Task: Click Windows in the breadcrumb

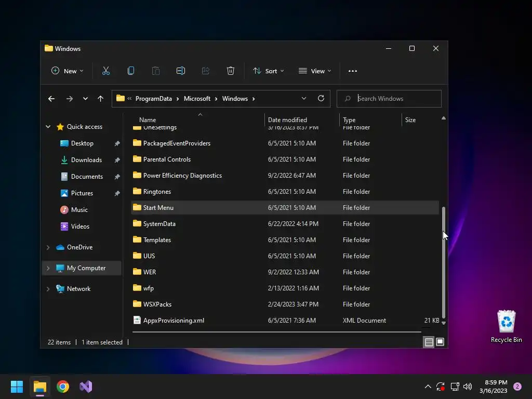Action: tap(235, 99)
